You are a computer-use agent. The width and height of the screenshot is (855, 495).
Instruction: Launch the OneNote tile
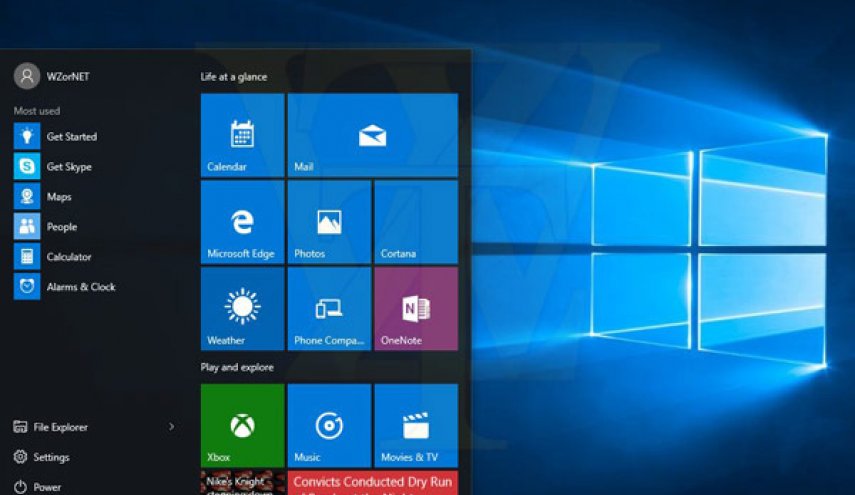tap(416, 309)
